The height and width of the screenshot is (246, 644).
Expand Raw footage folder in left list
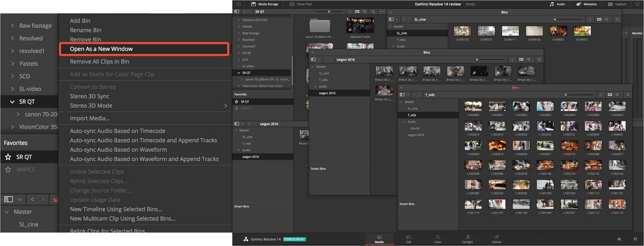tap(12, 26)
